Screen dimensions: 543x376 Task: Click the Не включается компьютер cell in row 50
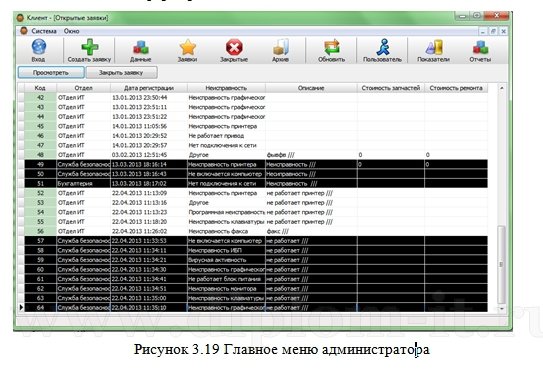coord(226,174)
